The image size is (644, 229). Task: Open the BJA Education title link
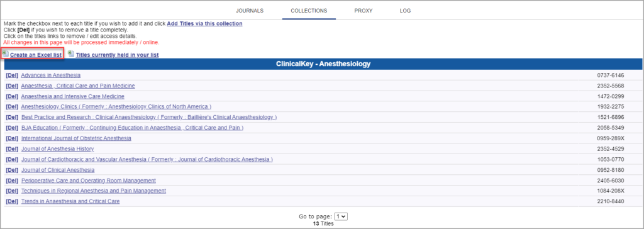pyautogui.click(x=132, y=128)
